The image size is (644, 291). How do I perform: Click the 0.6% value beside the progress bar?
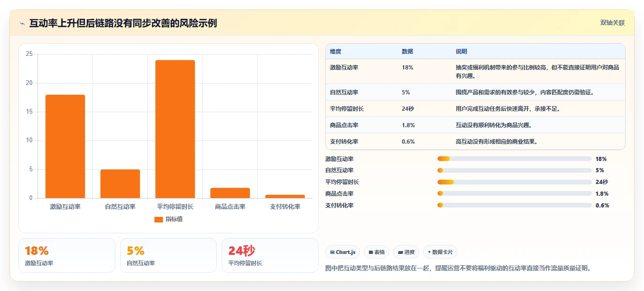[x=602, y=205]
